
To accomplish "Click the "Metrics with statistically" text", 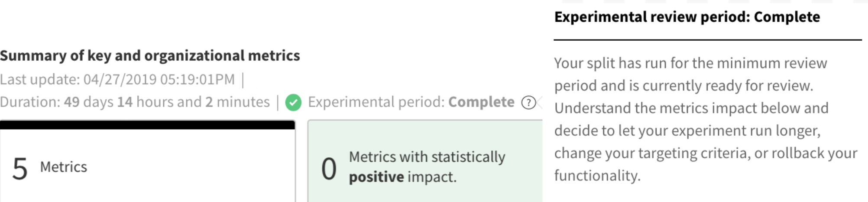I will pyautogui.click(x=427, y=157).
